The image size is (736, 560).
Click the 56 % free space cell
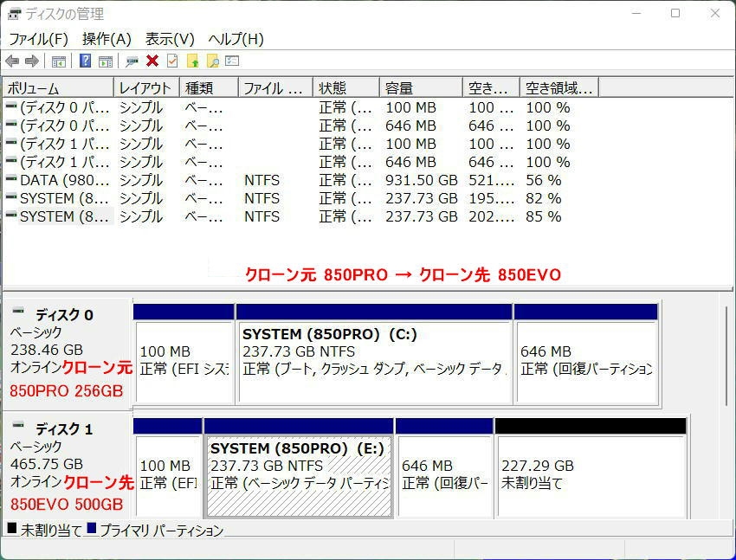(x=544, y=181)
